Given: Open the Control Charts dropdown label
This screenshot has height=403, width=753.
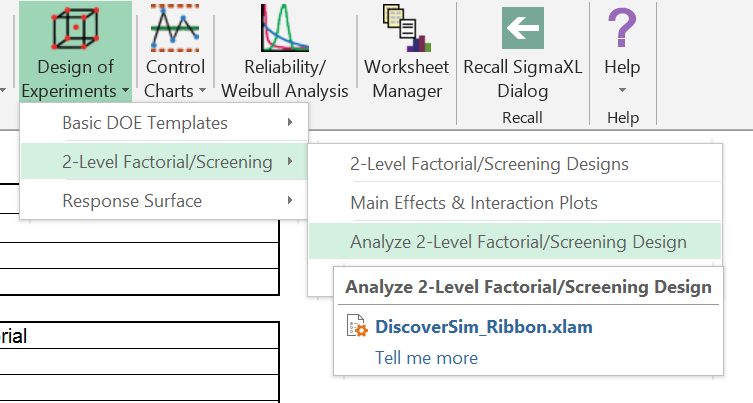Looking at the screenshot, I should tap(175, 79).
